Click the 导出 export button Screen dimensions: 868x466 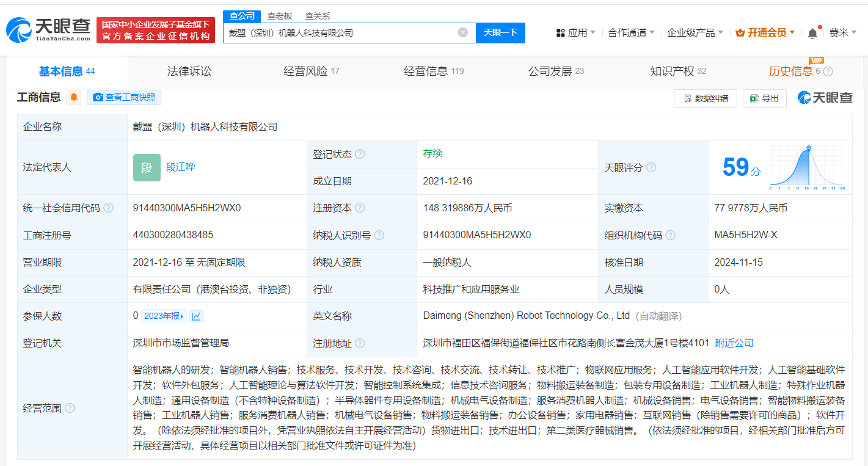click(x=764, y=98)
